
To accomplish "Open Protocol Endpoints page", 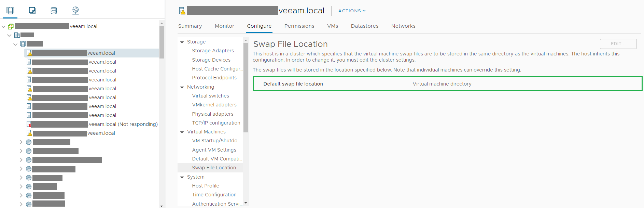I will pyautogui.click(x=214, y=78).
